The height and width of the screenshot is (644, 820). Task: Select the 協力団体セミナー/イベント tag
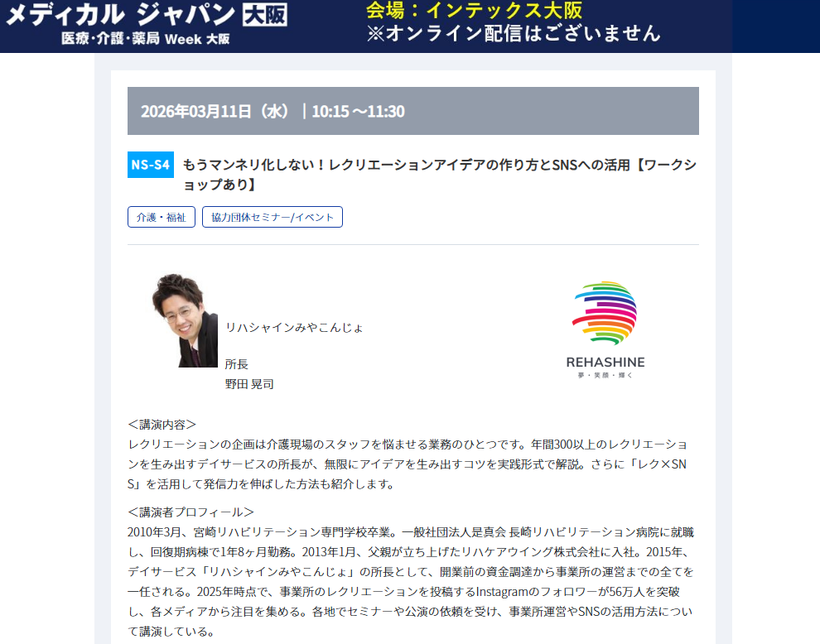[x=273, y=217]
